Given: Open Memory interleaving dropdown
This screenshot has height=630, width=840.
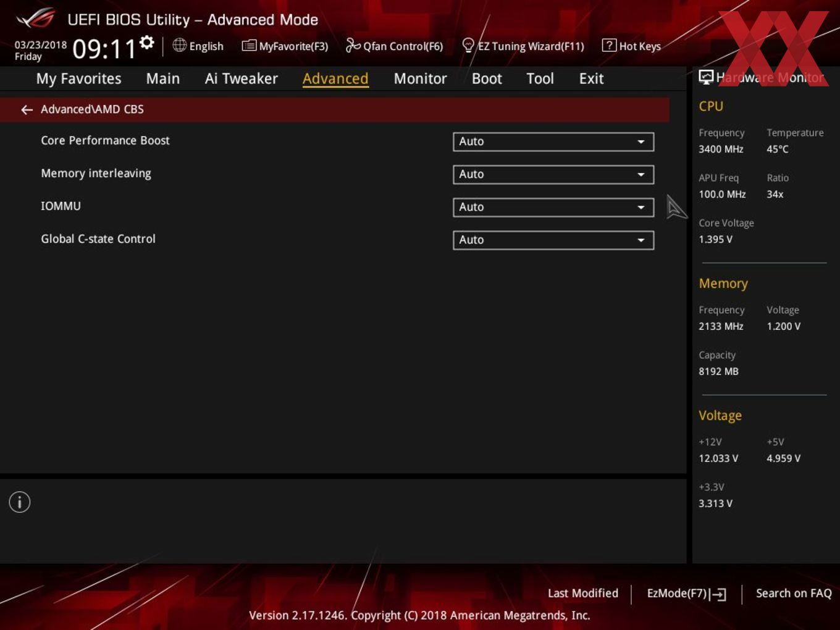Looking at the screenshot, I should [553, 174].
